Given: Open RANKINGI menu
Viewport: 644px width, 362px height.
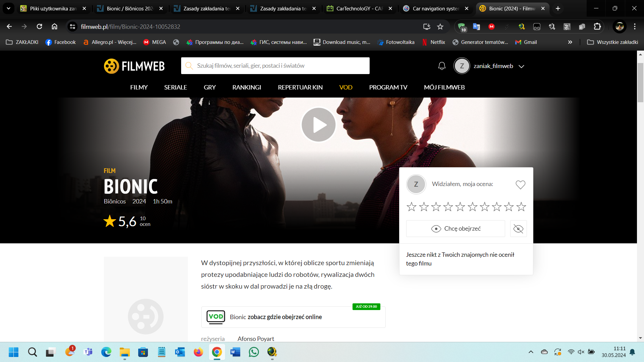Looking at the screenshot, I should click(247, 87).
